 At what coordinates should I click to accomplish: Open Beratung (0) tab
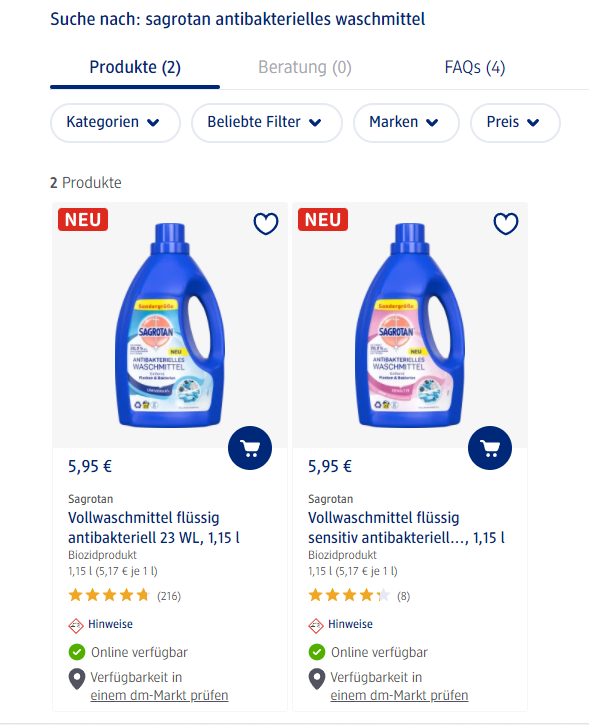click(x=305, y=68)
